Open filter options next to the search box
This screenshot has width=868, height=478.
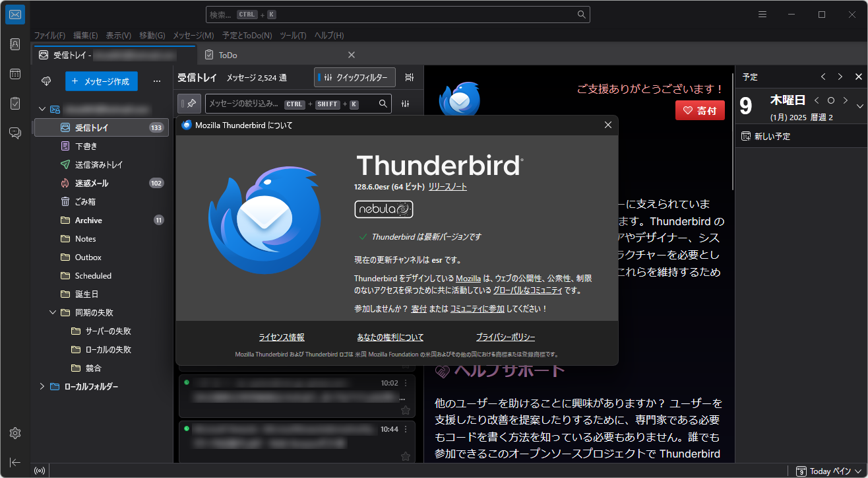[406, 103]
